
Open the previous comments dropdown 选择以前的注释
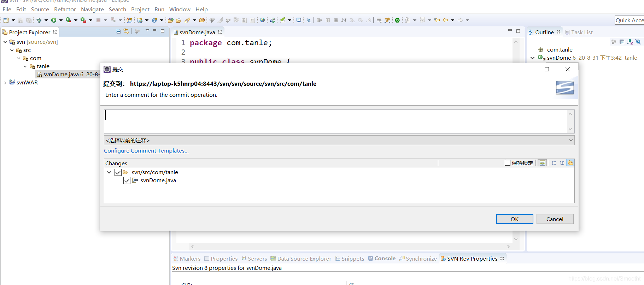click(x=339, y=140)
